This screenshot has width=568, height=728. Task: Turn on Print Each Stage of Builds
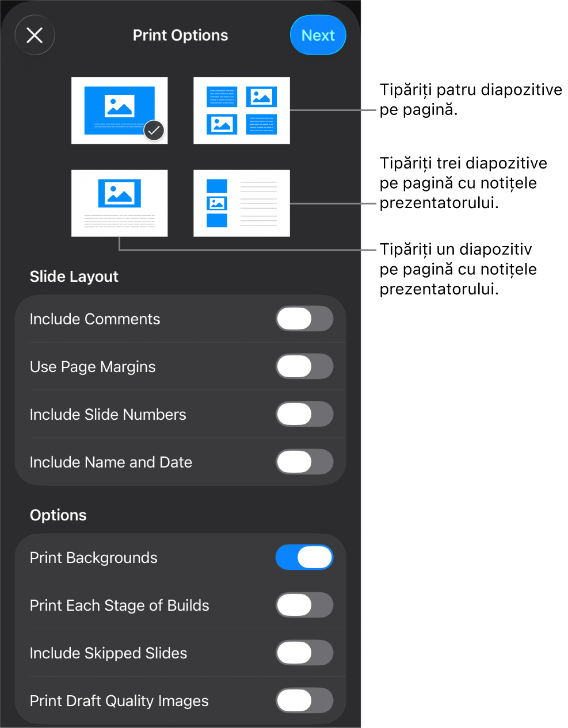coord(304,605)
